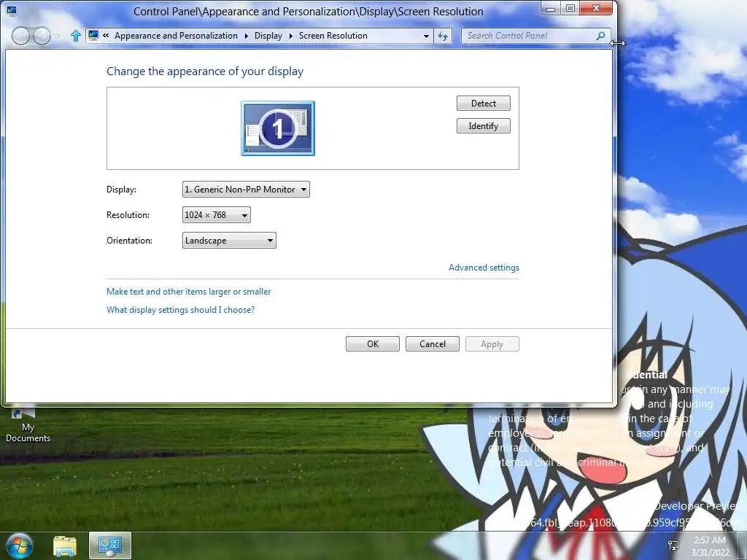Screen dimensions: 747x560
Task: Click the Detect button
Action: point(484,104)
